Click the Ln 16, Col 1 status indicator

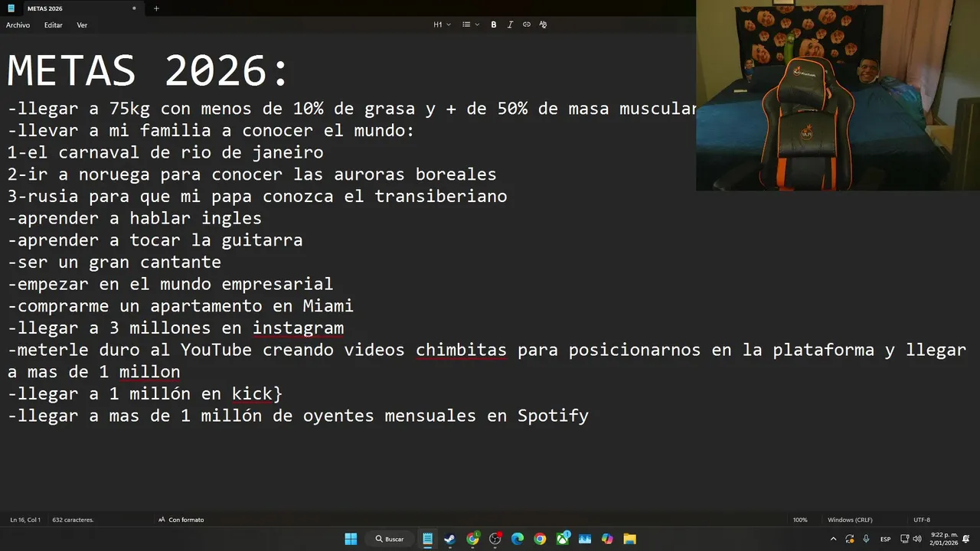pos(25,520)
